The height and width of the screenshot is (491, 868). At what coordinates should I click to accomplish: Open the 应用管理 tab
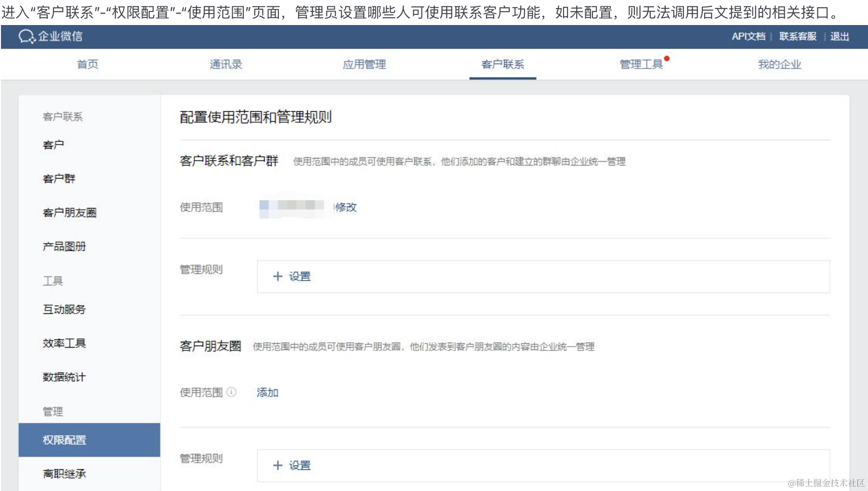coord(364,64)
